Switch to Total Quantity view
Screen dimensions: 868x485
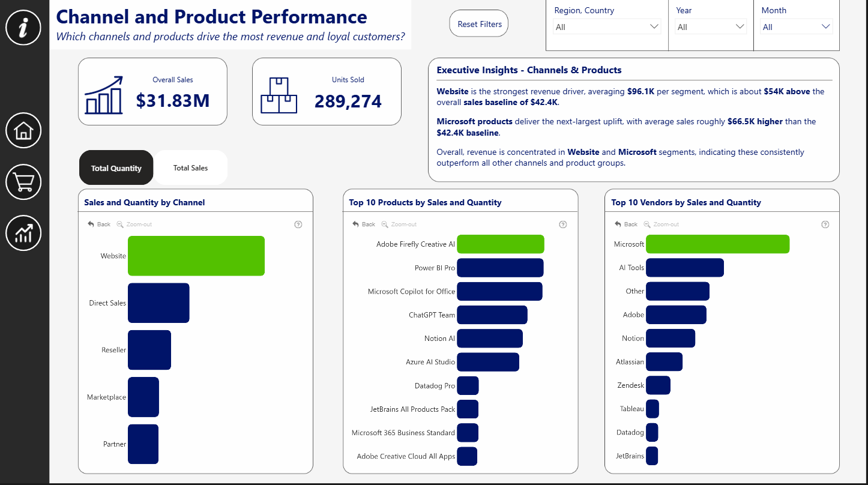tap(116, 167)
